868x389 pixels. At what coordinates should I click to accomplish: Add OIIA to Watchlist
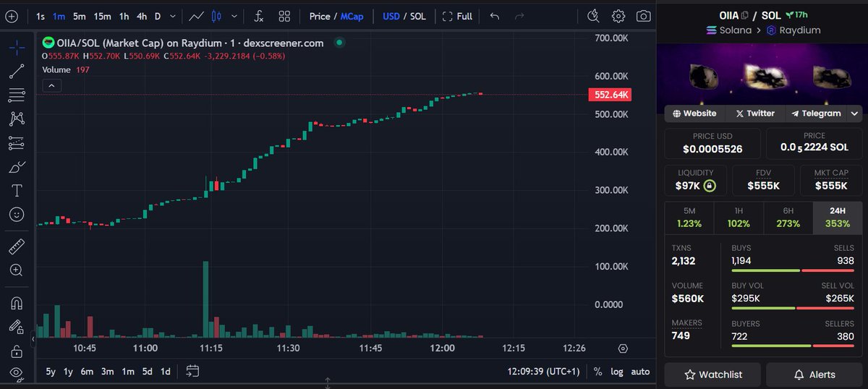point(712,375)
